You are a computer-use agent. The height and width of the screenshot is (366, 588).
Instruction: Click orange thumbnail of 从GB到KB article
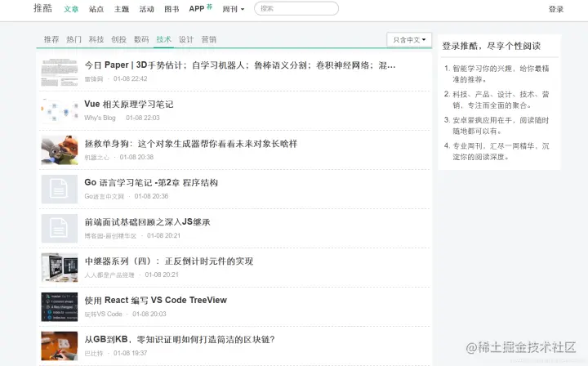tap(60, 346)
